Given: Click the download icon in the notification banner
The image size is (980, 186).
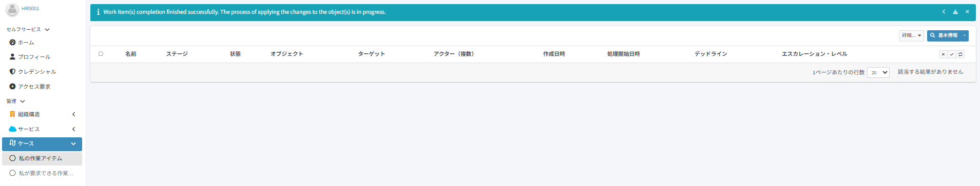Looking at the screenshot, I should 955,12.
